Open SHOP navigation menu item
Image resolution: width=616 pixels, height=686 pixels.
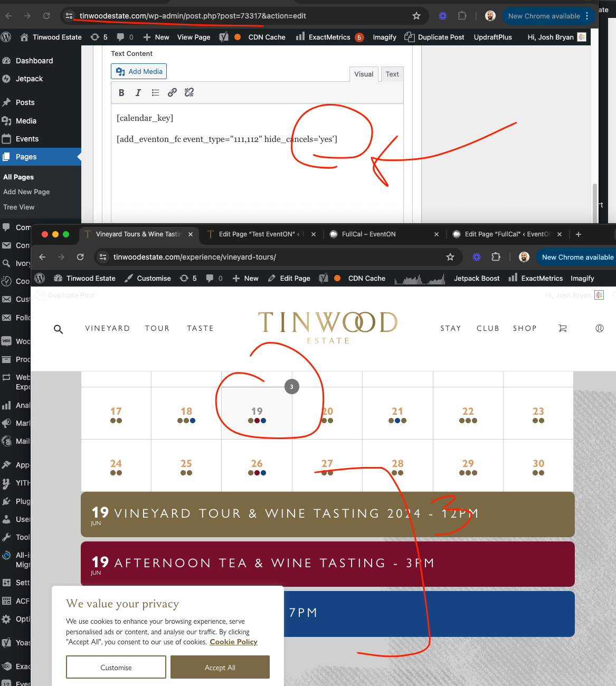tap(525, 328)
